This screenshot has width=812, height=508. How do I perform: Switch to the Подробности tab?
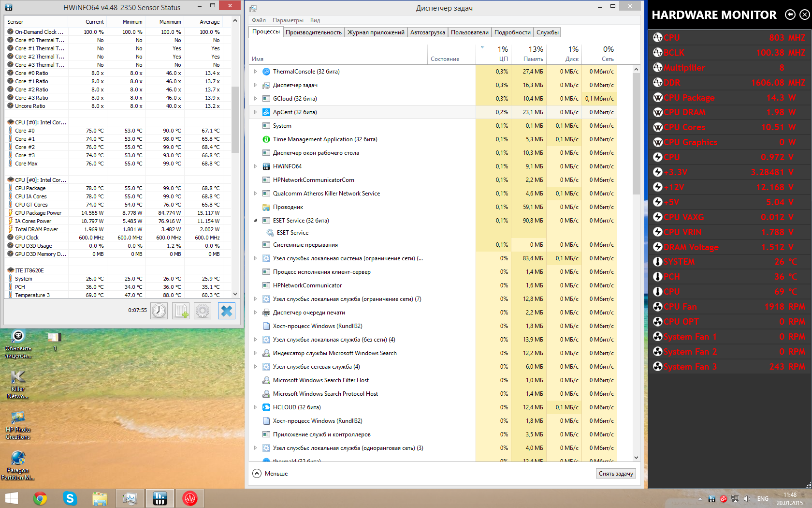[x=512, y=32]
